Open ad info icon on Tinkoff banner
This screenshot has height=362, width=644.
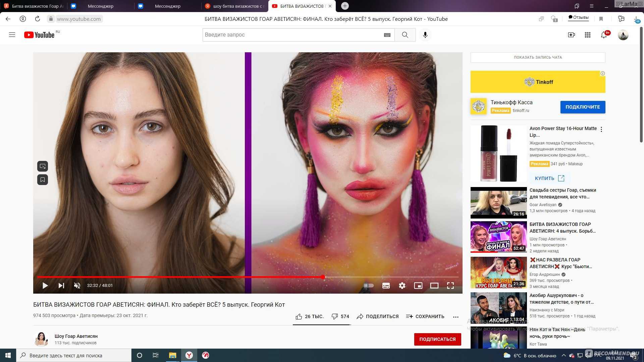click(602, 73)
